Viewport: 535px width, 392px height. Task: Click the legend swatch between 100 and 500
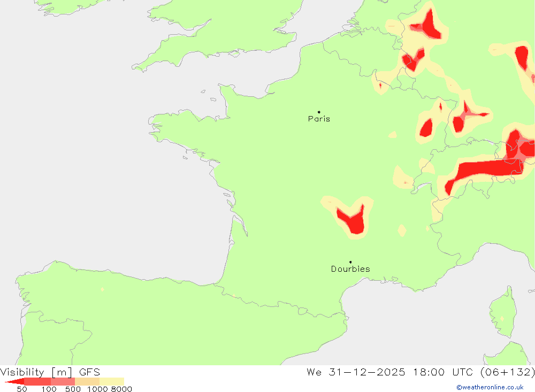(63, 381)
